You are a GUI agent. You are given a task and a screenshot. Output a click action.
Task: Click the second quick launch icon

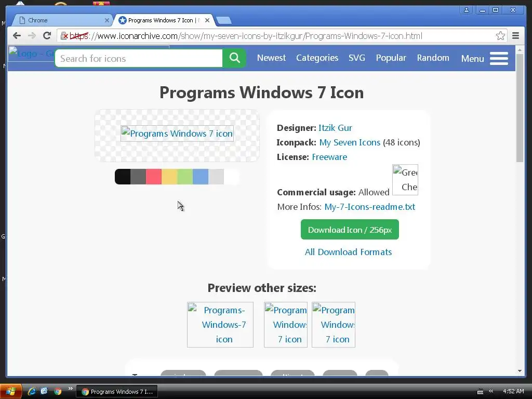(x=44, y=391)
